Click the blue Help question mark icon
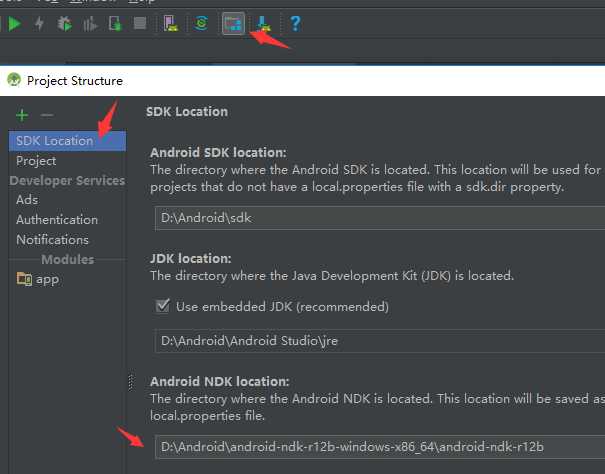The height and width of the screenshot is (474, 605). point(295,24)
